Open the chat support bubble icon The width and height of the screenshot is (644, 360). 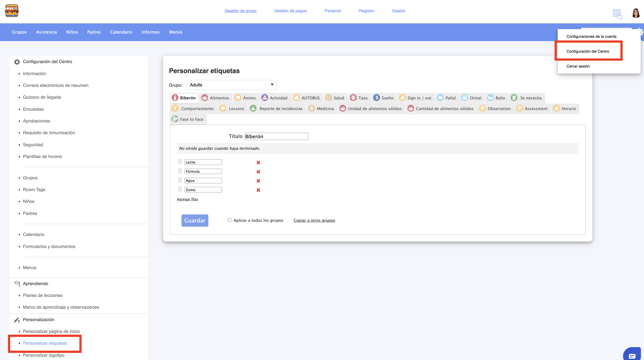point(632,356)
